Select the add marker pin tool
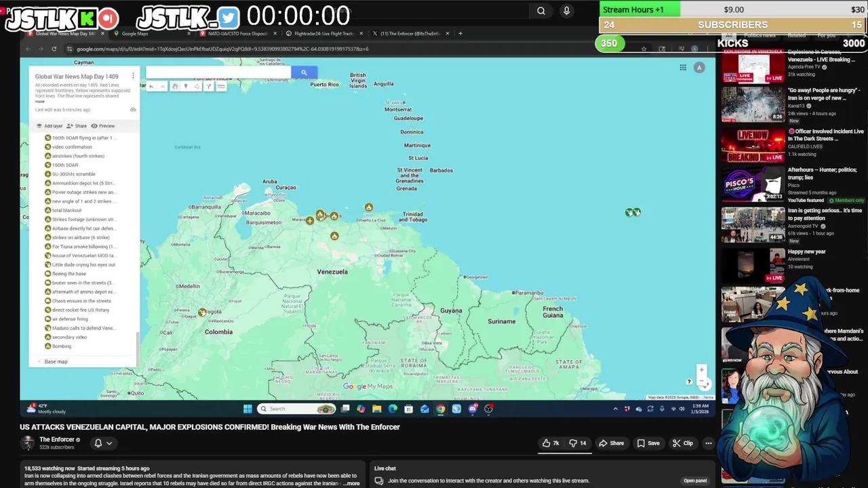 tap(186, 86)
